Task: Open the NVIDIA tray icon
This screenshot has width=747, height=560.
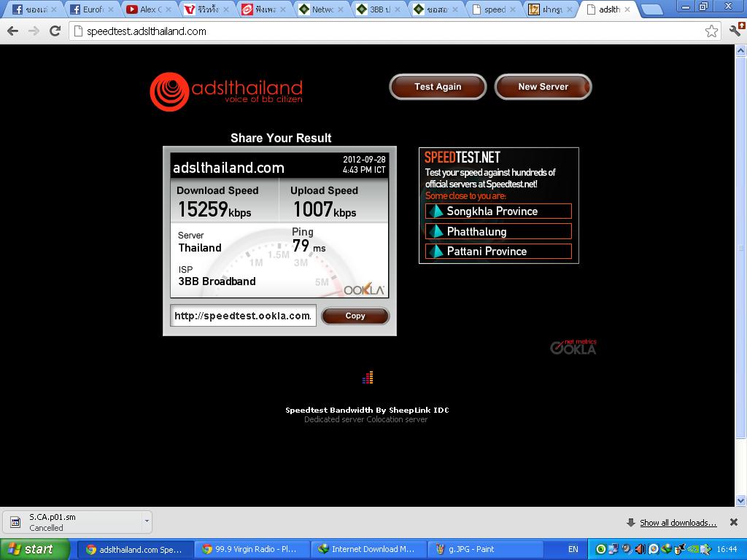Action: pos(693,549)
